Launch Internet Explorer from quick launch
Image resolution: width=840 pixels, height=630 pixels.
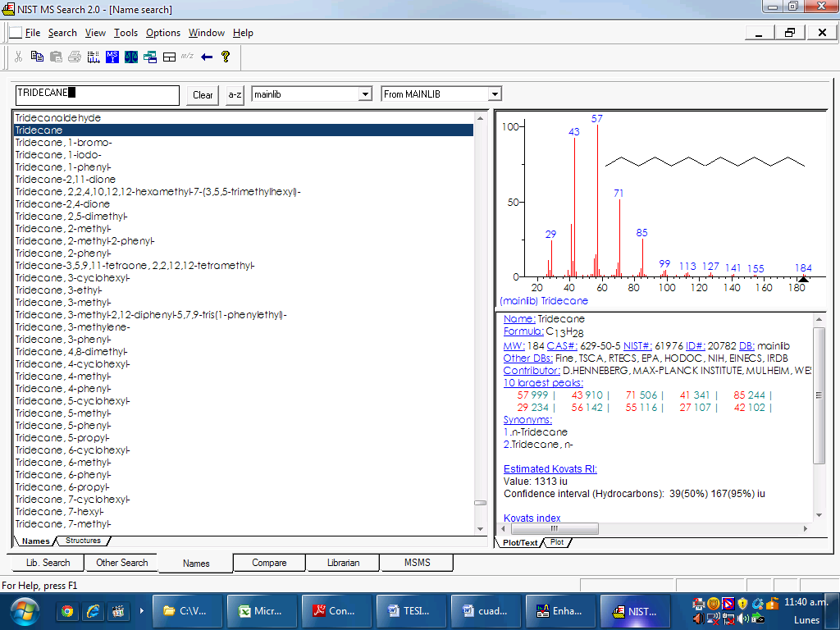(x=93, y=611)
